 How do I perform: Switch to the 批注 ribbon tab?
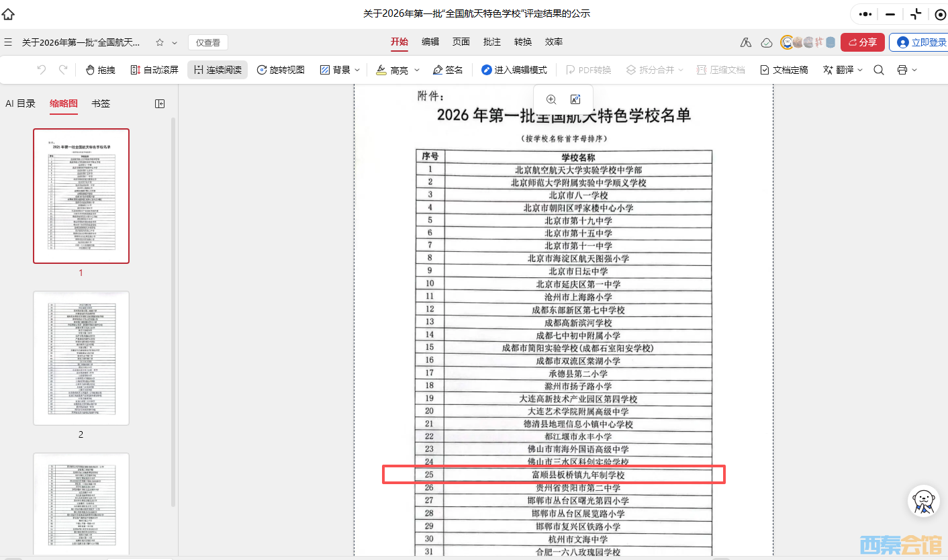(492, 42)
